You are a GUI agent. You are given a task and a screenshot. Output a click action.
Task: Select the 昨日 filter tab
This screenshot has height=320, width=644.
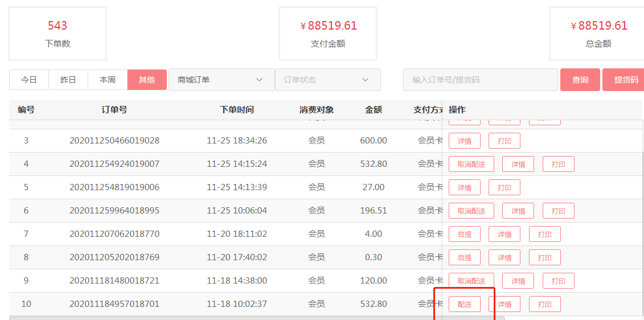(x=68, y=80)
